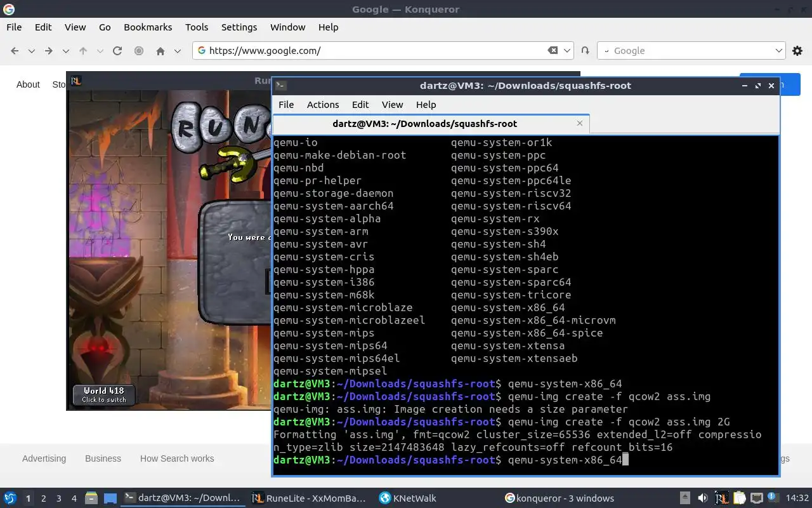
Task: Reload the Google page
Action: point(117,51)
